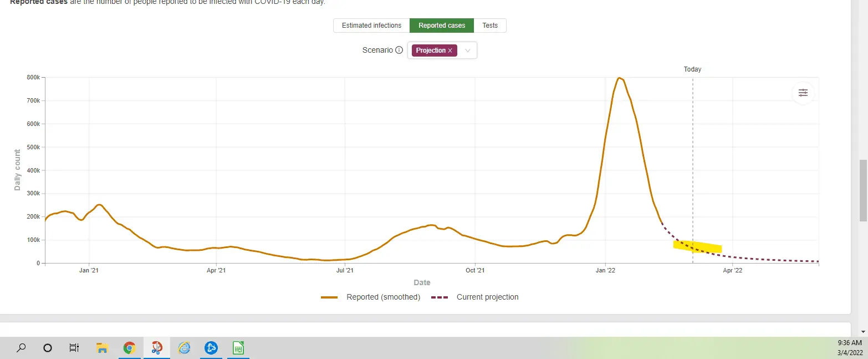The height and width of the screenshot is (359, 868).
Task: Open the chart settings sliders icon
Action: (x=803, y=93)
